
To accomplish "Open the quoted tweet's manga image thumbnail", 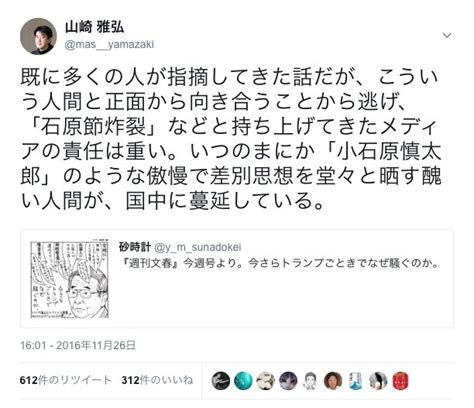I will 70,279.
